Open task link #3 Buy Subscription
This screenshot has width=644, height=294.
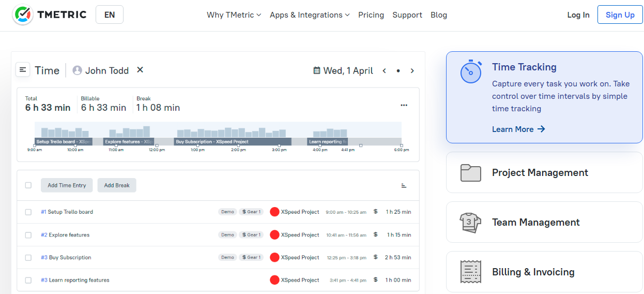pos(66,257)
